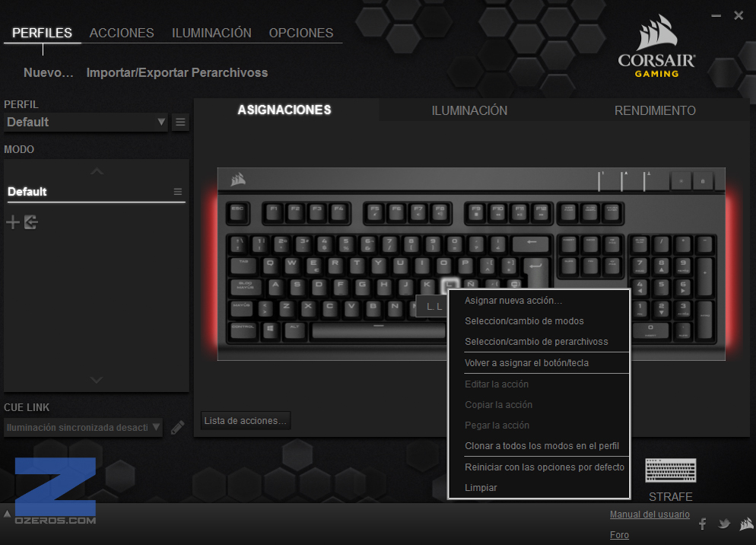Add a new mode with plus icon
This screenshot has width=756, height=545.
13,222
